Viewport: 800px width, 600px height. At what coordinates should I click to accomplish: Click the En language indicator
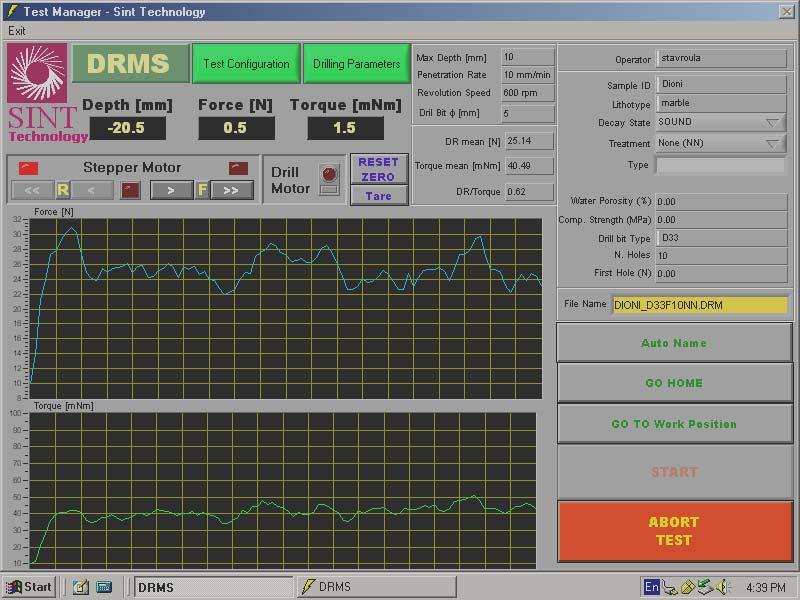coord(652,587)
